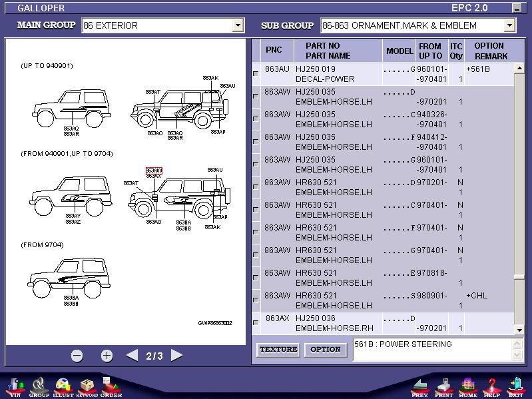Open the HELP icon

coord(491,388)
